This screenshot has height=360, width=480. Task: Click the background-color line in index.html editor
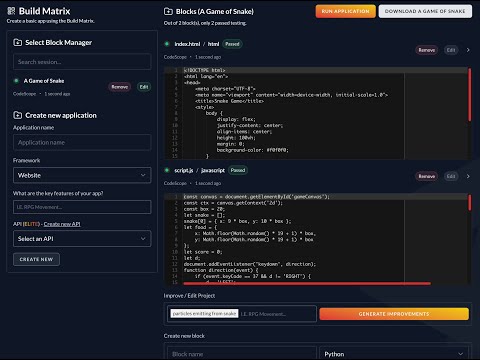click(252, 150)
